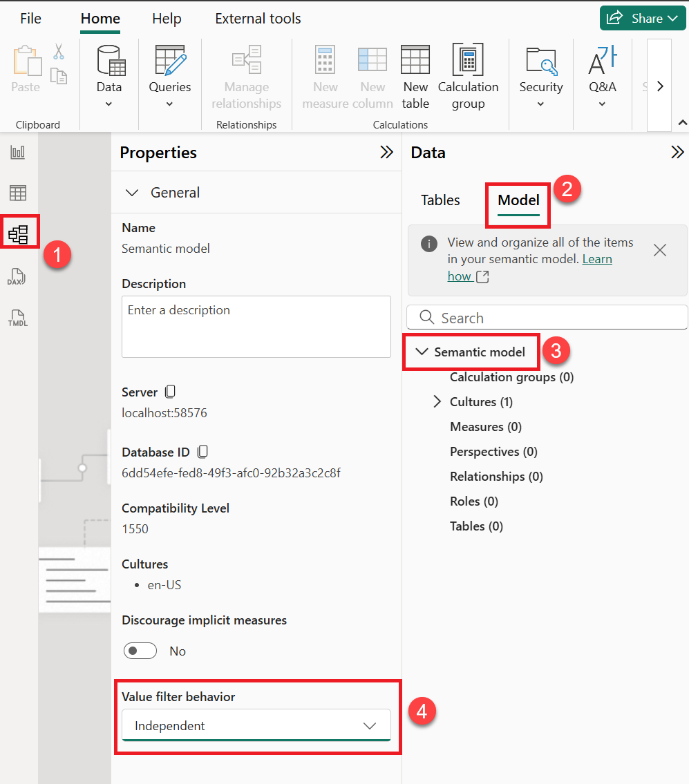Click the Semantic model name value
The height and width of the screenshot is (784, 689).
[x=166, y=249]
